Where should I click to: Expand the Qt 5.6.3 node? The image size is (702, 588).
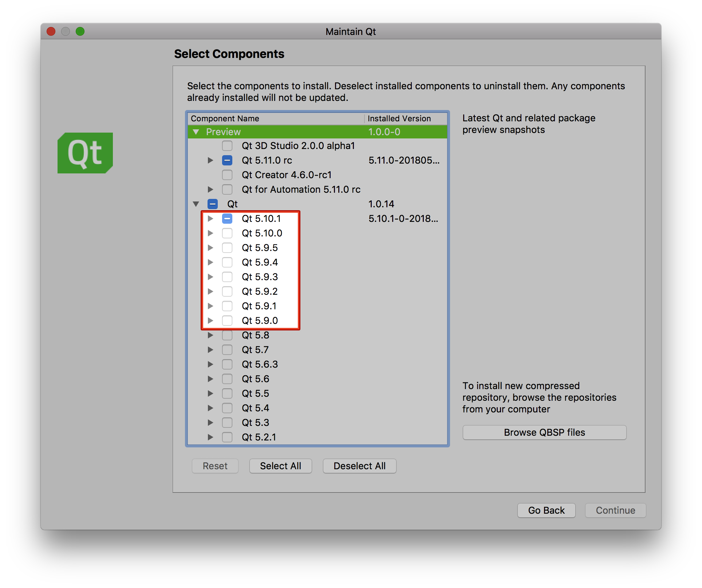coord(210,364)
